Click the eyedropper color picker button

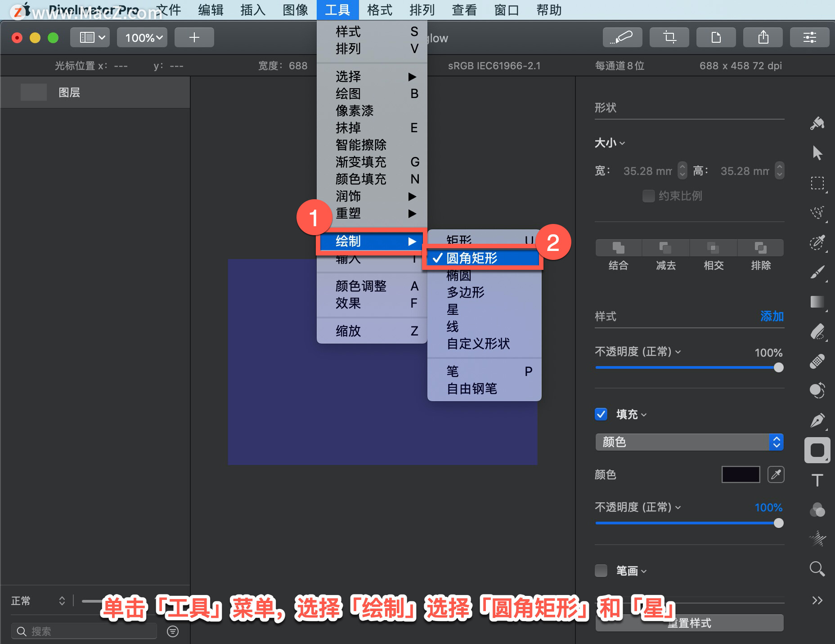(x=776, y=474)
